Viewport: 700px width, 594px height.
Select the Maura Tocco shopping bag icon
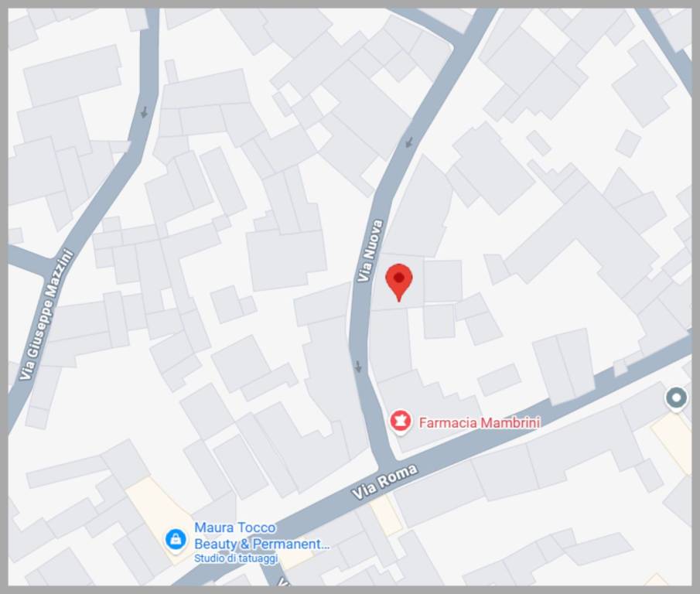click(176, 540)
